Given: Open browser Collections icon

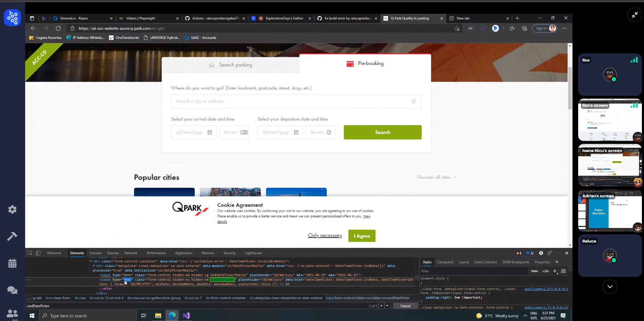Looking at the screenshot, I should pyautogui.click(x=524, y=28).
